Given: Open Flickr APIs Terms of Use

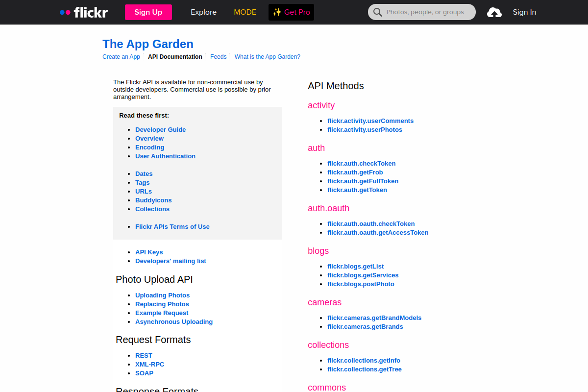Looking at the screenshot, I should (172, 227).
